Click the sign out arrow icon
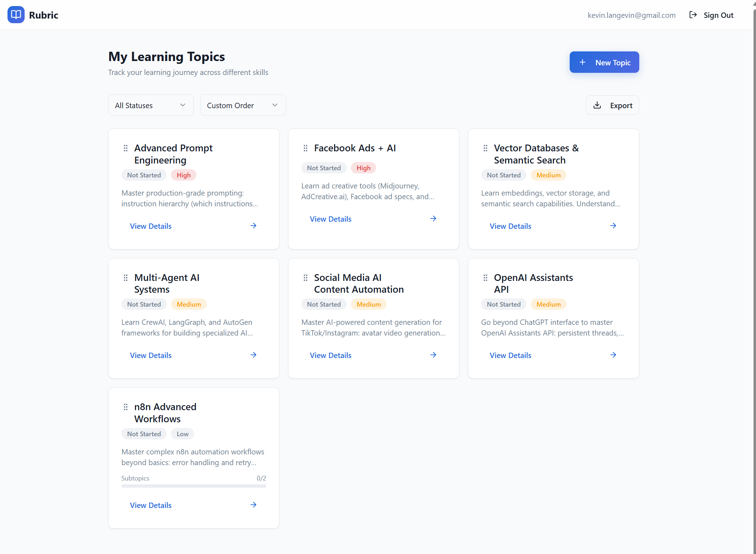This screenshot has width=756, height=554. 693,15
